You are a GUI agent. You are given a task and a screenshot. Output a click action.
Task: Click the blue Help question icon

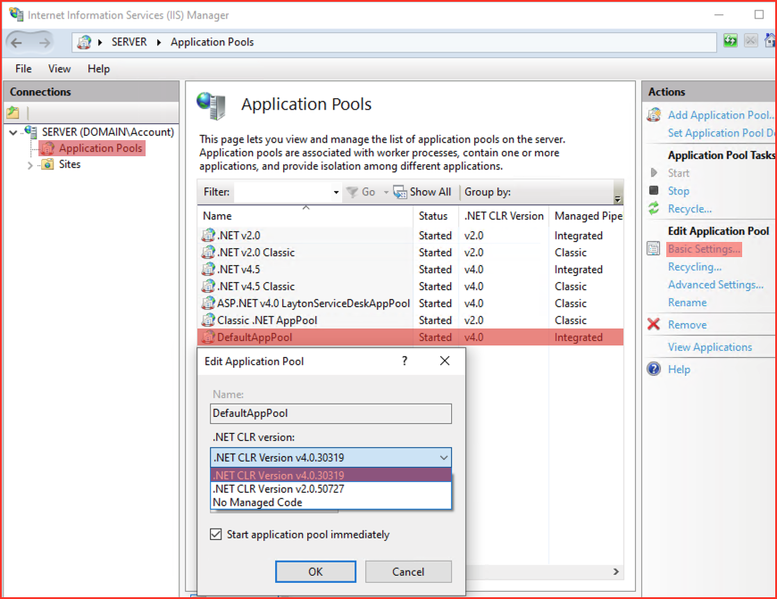tap(654, 369)
